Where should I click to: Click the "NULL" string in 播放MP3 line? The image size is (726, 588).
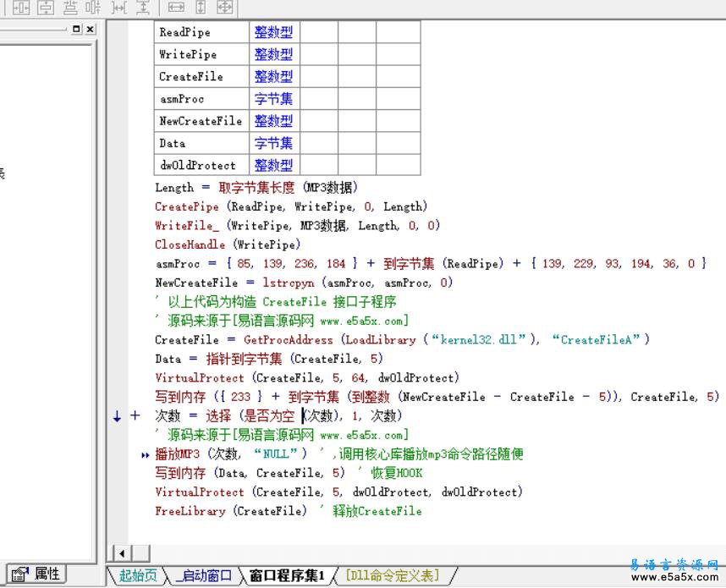click(276, 453)
